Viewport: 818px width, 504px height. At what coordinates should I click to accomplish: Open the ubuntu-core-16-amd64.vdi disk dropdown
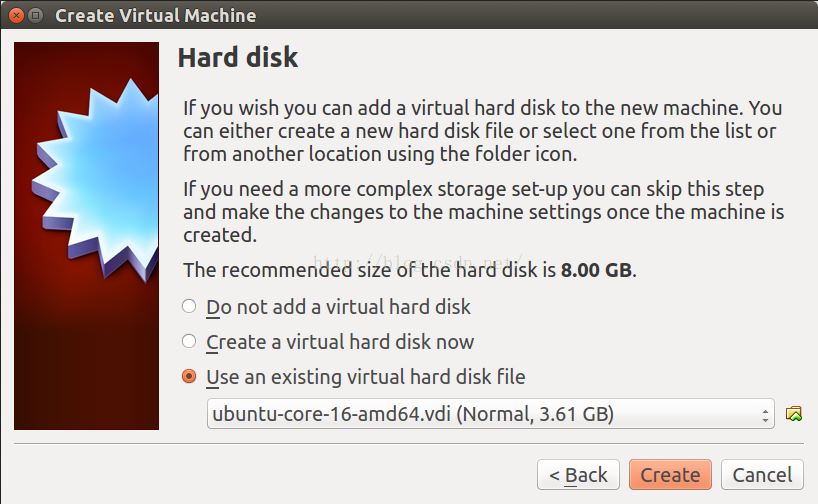[x=480, y=413]
